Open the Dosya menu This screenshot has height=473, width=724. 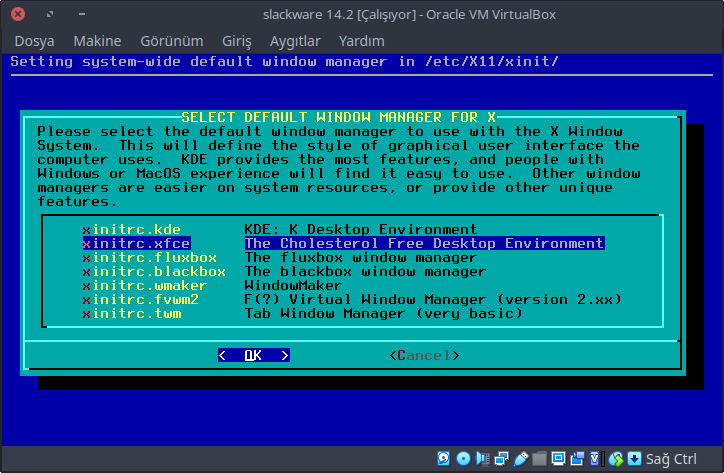point(34,41)
